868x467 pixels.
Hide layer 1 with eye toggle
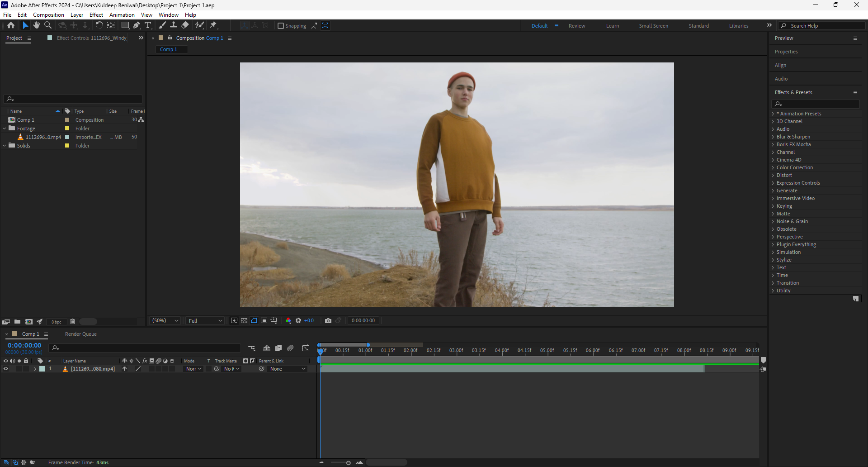coord(6,369)
